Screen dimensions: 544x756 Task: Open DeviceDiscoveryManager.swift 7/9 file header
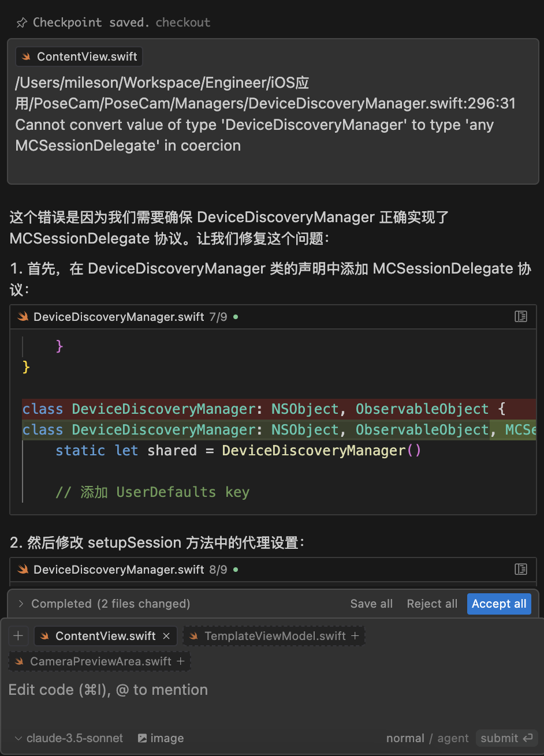click(273, 317)
